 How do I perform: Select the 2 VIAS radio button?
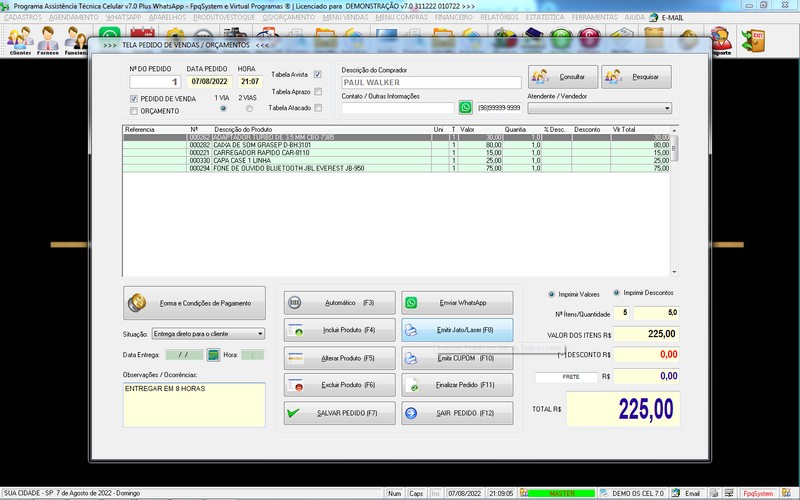(x=249, y=108)
